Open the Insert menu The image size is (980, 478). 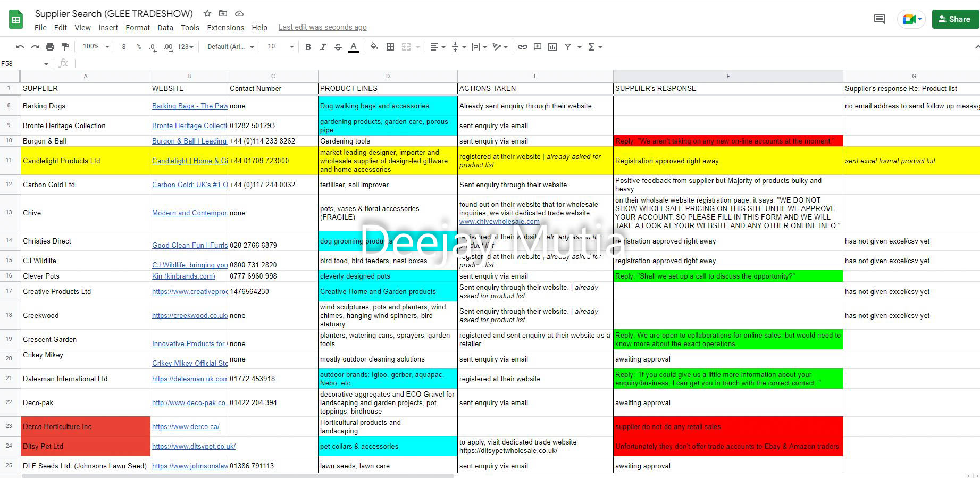[x=108, y=28]
